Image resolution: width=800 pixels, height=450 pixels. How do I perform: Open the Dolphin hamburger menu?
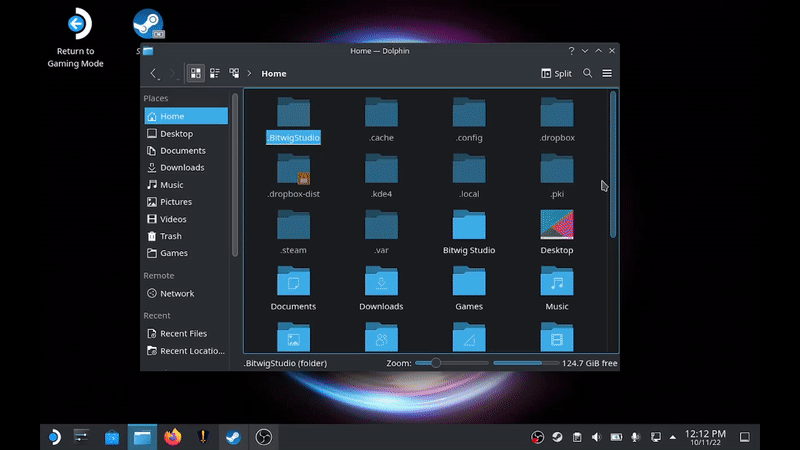607,73
